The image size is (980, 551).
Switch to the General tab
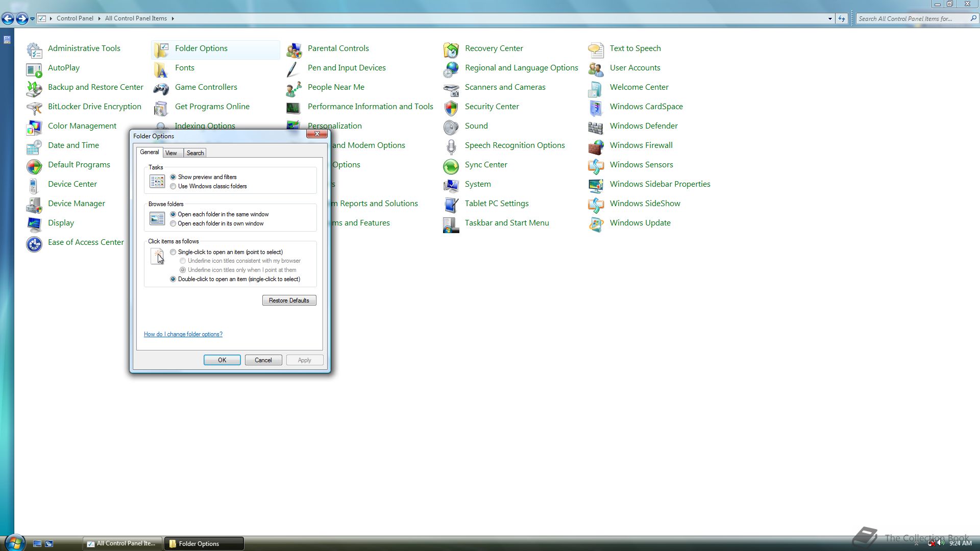(x=150, y=152)
